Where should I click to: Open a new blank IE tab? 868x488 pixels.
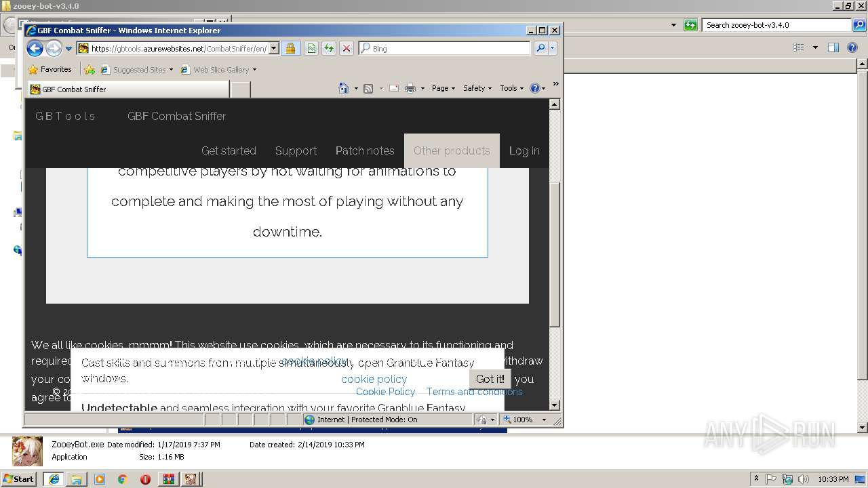click(x=241, y=89)
